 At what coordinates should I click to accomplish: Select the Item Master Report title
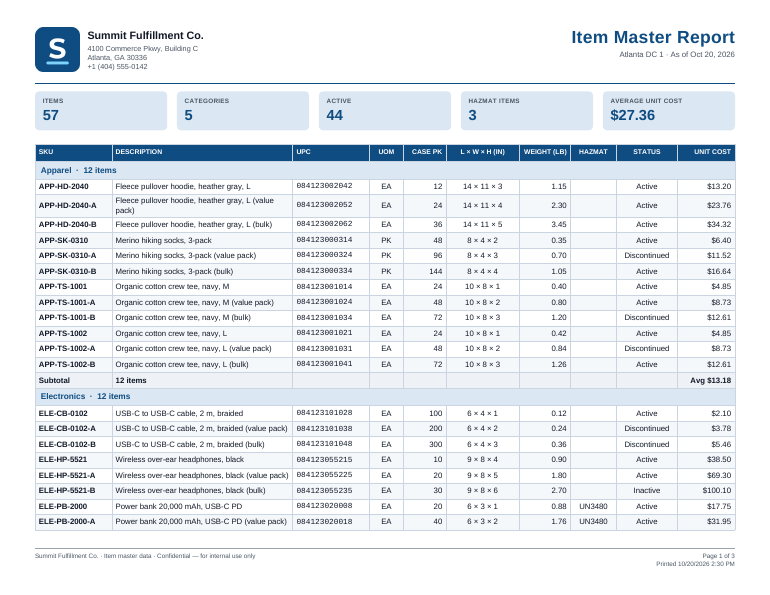[653, 37]
